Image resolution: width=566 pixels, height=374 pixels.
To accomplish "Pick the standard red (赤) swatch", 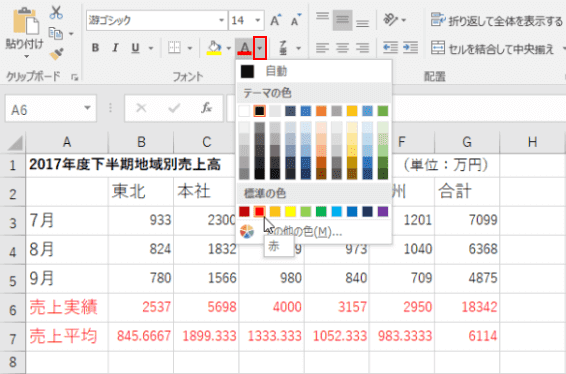I will [260, 212].
